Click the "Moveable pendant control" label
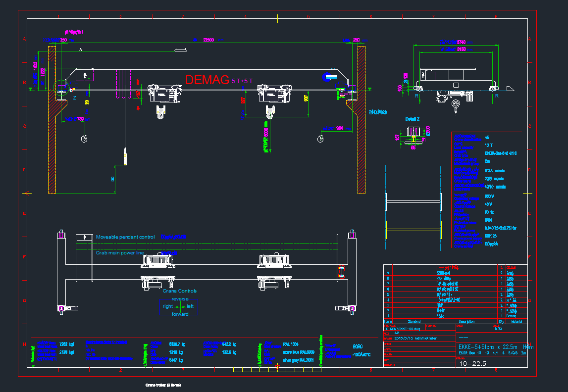568x392 pixels. (x=125, y=237)
